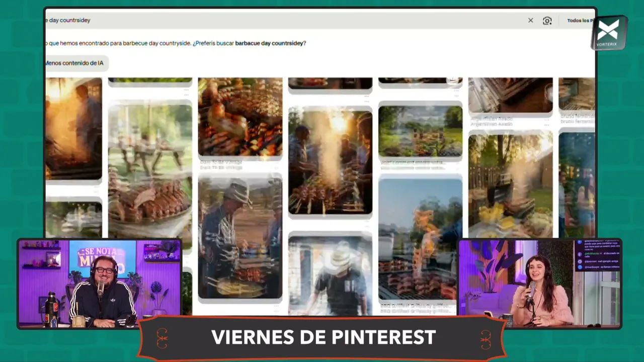
Task: Open the green countryside landscape pin
Action: tap(420, 131)
